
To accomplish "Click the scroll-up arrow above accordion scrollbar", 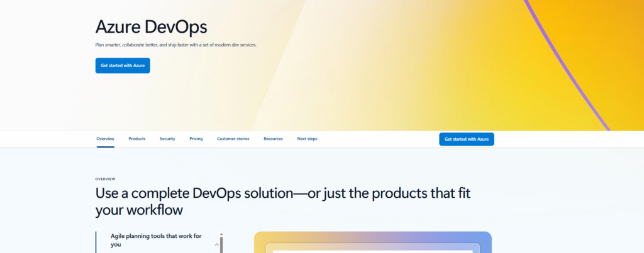I will pyautogui.click(x=221, y=235).
